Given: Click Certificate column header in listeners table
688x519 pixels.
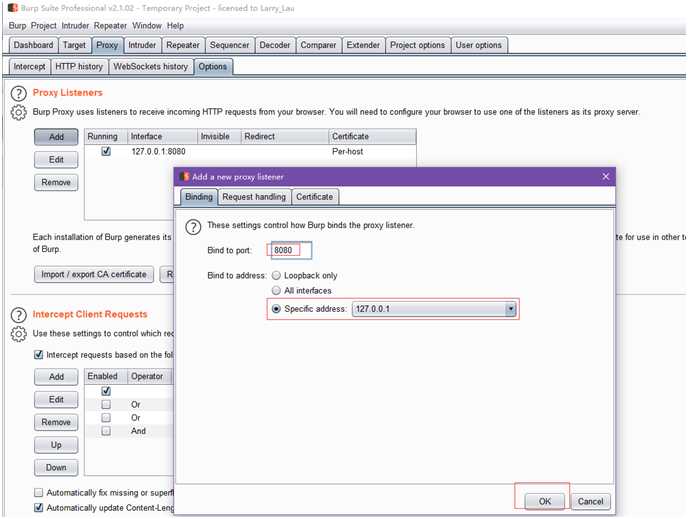Looking at the screenshot, I should (372, 136).
